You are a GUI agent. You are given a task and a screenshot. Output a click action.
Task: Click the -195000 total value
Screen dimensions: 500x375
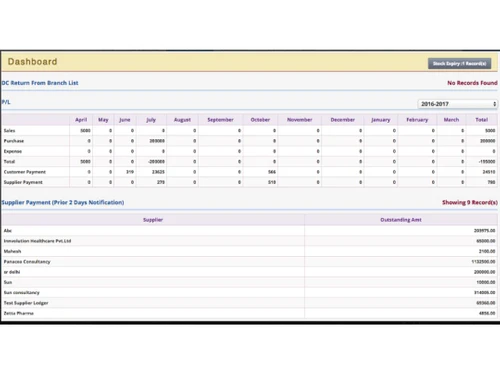[487, 162]
